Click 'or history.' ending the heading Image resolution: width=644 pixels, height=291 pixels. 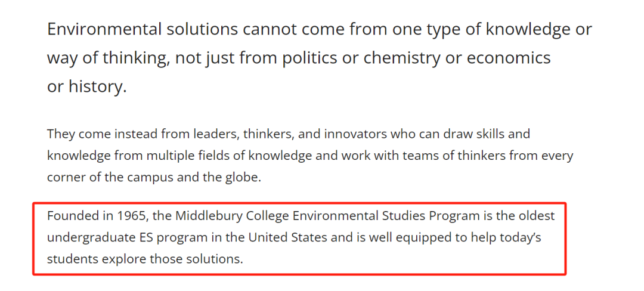pyautogui.click(x=87, y=87)
